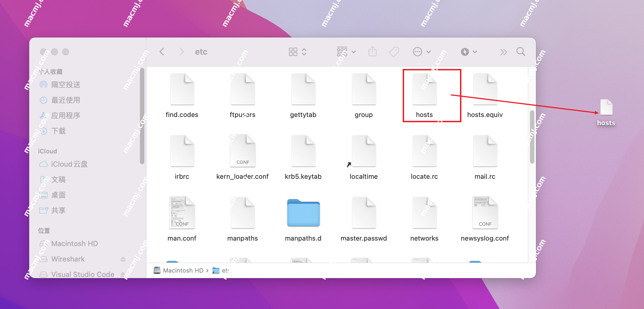Select the group file

tap(364, 95)
